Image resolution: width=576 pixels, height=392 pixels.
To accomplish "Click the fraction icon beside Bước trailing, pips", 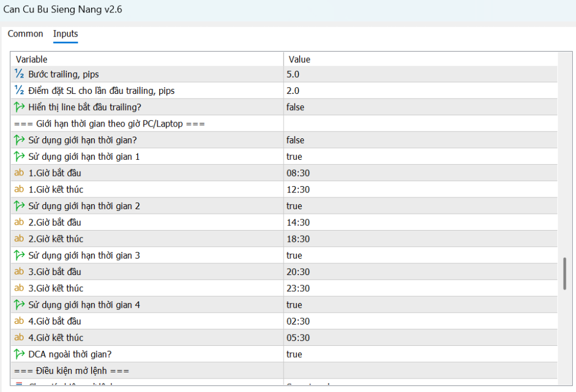I will pyautogui.click(x=19, y=74).
